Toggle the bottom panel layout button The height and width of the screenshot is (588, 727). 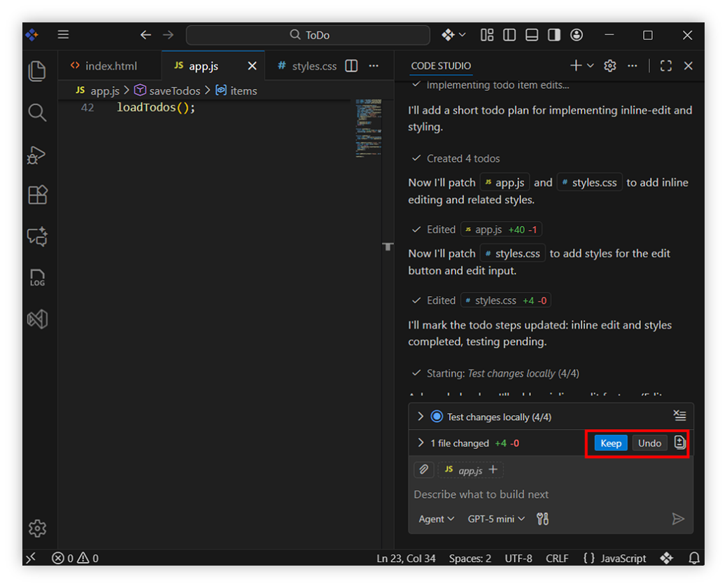coord(532,35)
